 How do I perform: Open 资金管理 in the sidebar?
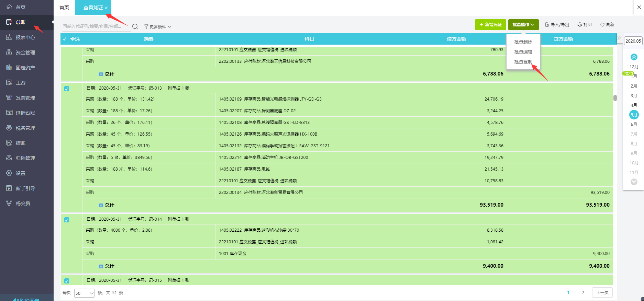pyautogui.click(x=26, y=53)
